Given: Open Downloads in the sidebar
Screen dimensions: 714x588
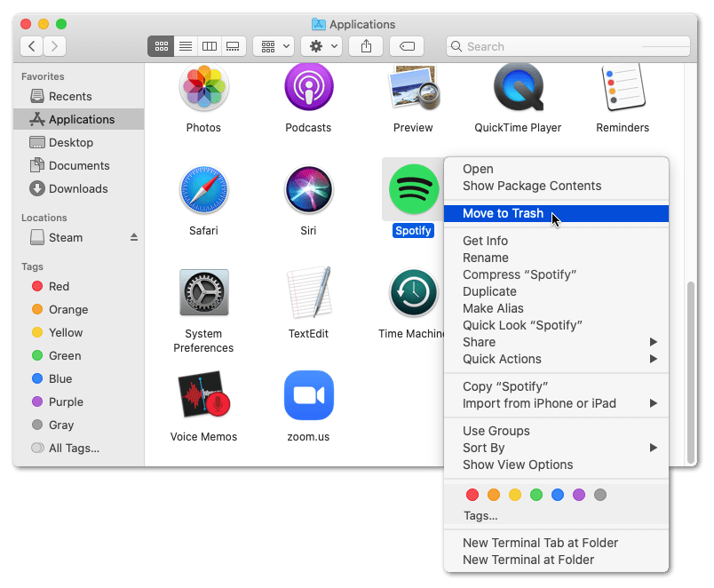Looking at the screenshot, I should pyautogui.click(x=78, y=188).
